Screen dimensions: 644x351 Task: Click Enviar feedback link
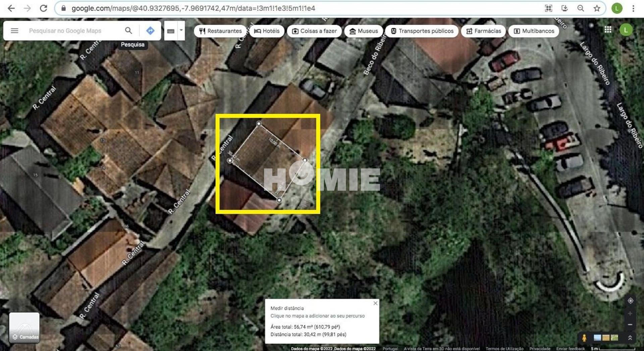[570, 349]
